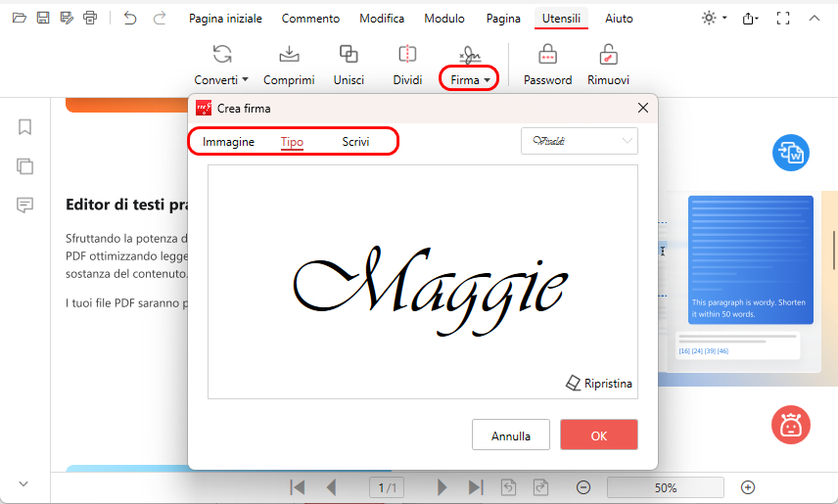Viewport: 838px width, 504px height.
Task: Open the Modulo tab
Action: click(444, 19)
